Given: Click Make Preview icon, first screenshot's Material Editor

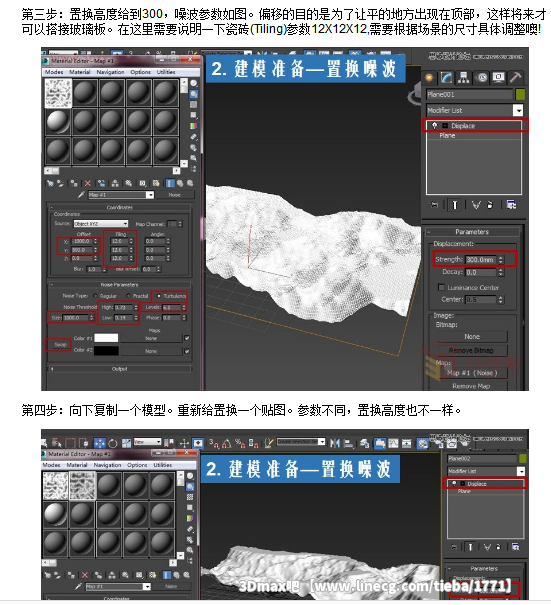Looking at the screenshot, I should tap(193, 137).
